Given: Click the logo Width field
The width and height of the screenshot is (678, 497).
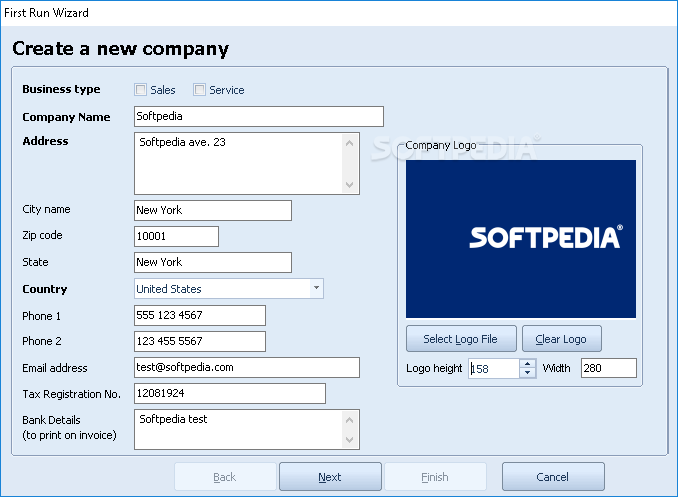Looking at the screenshot, I should (608, 368).
